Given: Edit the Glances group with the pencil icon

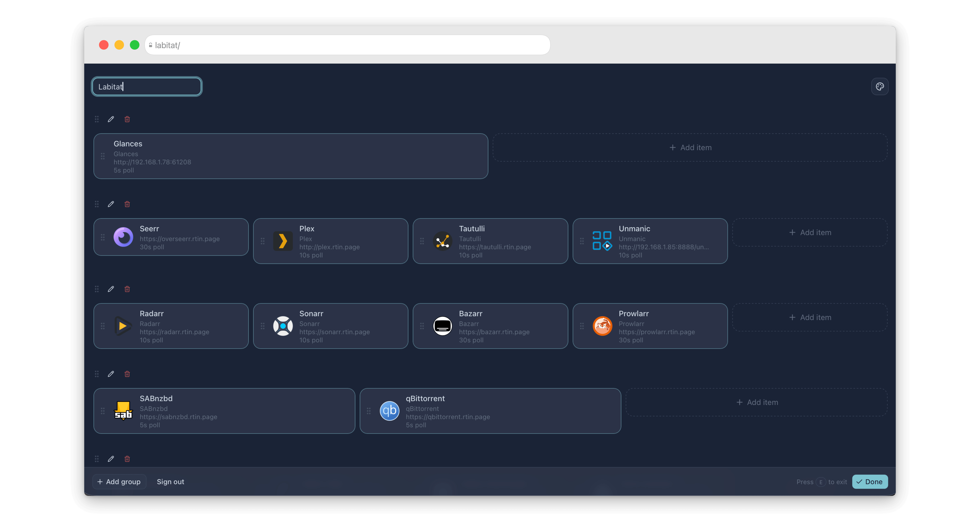Looking at the screenshot, I should coord(111,119).
